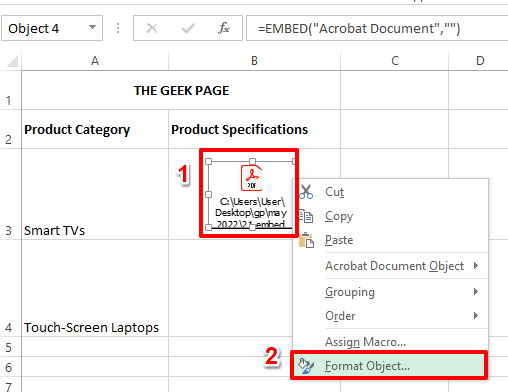
Task: Select column A header
Action: [x=95, y=61]
